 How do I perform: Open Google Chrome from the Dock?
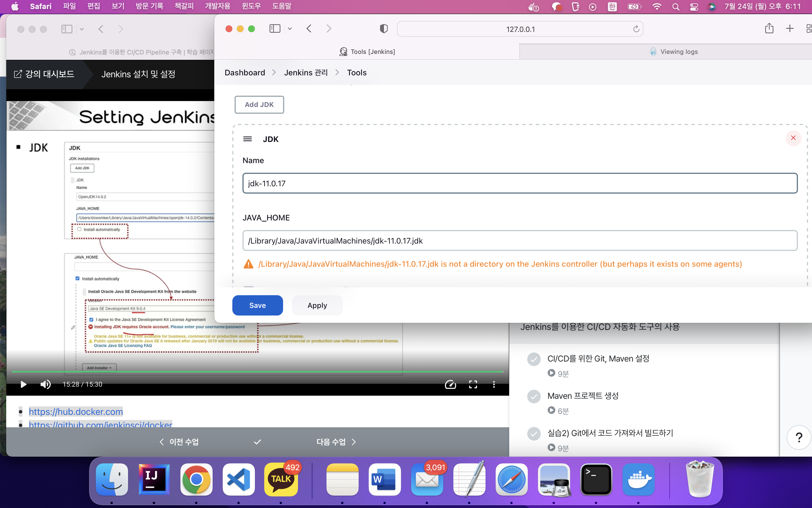tap(196, 479)
